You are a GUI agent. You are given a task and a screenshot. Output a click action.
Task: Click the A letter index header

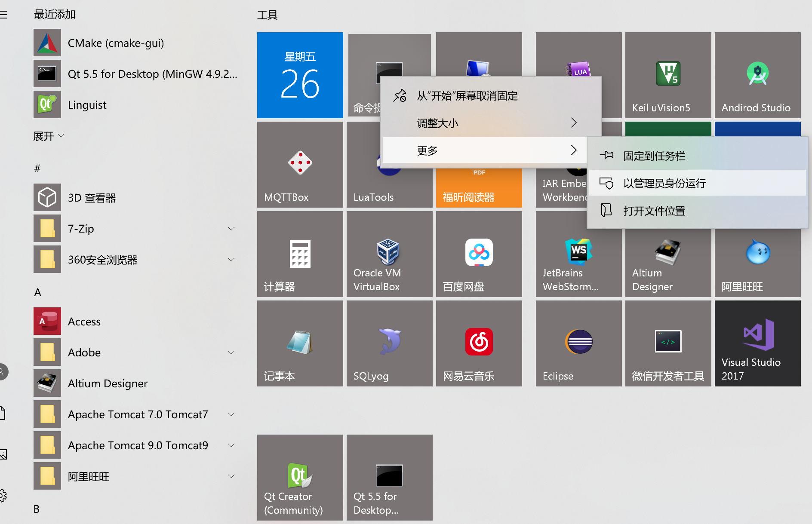point(38,292)
